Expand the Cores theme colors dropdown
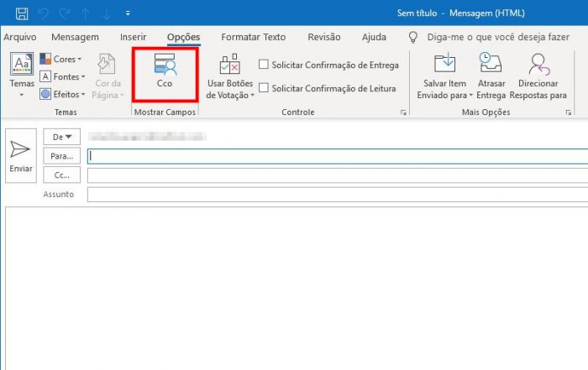The image size is (588, 370). point(60,60)
